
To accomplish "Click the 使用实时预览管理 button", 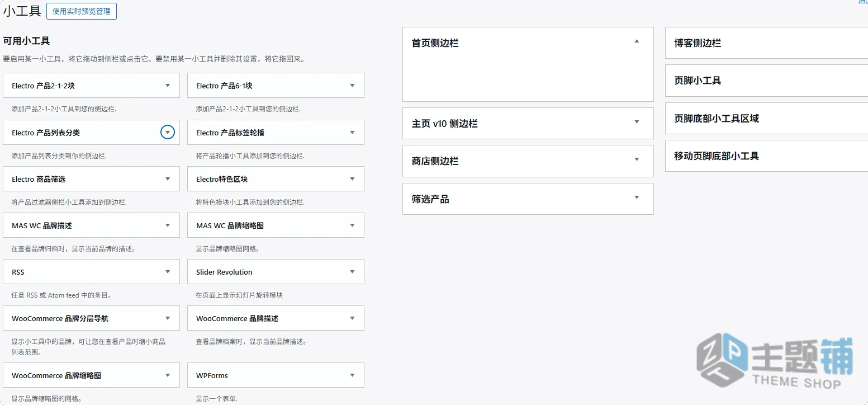I will (82, 11).
